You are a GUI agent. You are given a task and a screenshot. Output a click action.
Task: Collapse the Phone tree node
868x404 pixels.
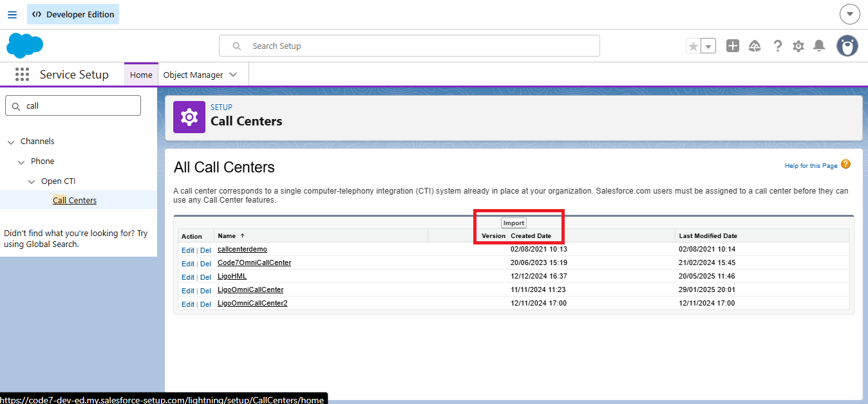point(21,161)
